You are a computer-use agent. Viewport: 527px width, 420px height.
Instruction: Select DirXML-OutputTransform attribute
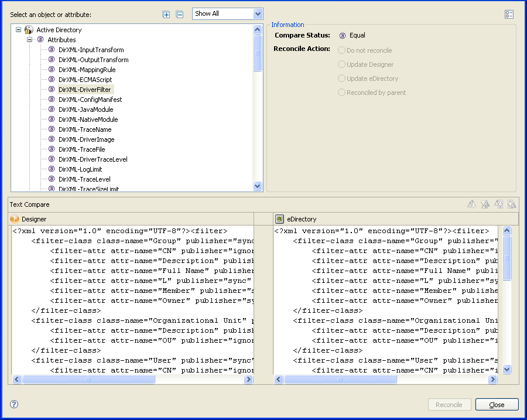94,60
